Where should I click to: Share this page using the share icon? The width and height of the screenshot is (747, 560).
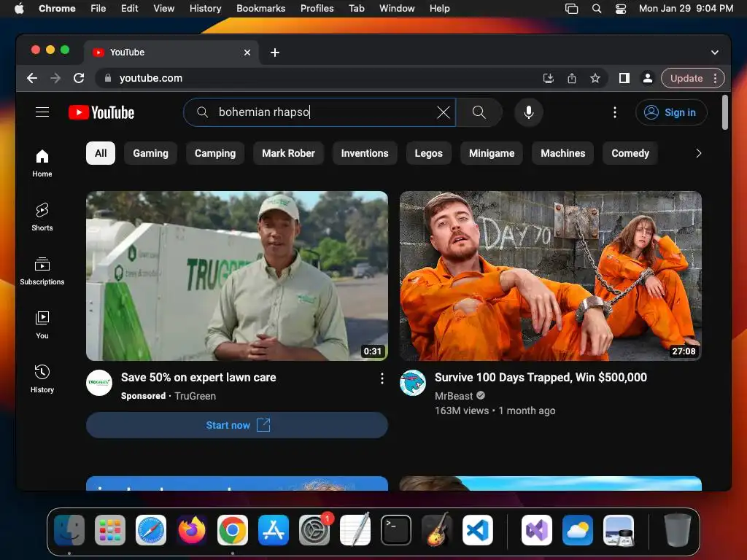pyautogui.click(x=572, y=79)
